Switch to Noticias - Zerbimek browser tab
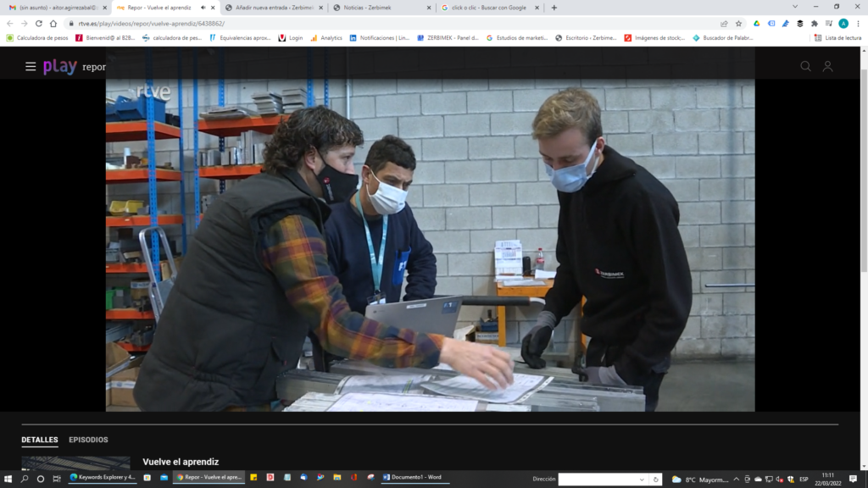Screen dimensions: 868x488 [x=381, y=8]
